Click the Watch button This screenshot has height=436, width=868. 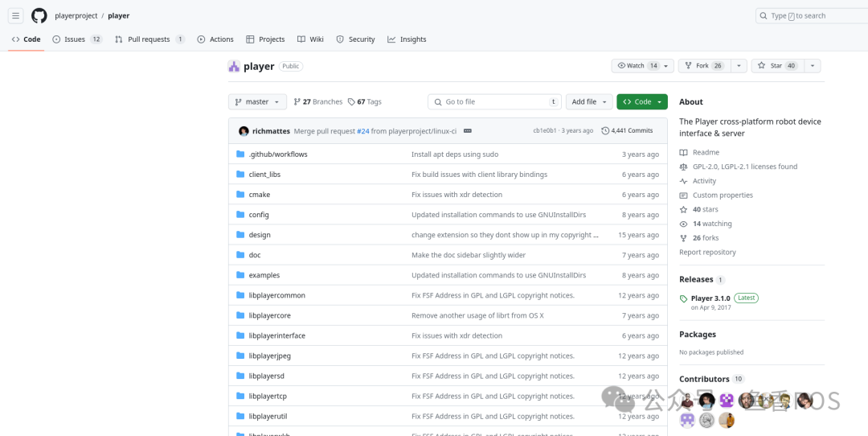pos(643,66)
